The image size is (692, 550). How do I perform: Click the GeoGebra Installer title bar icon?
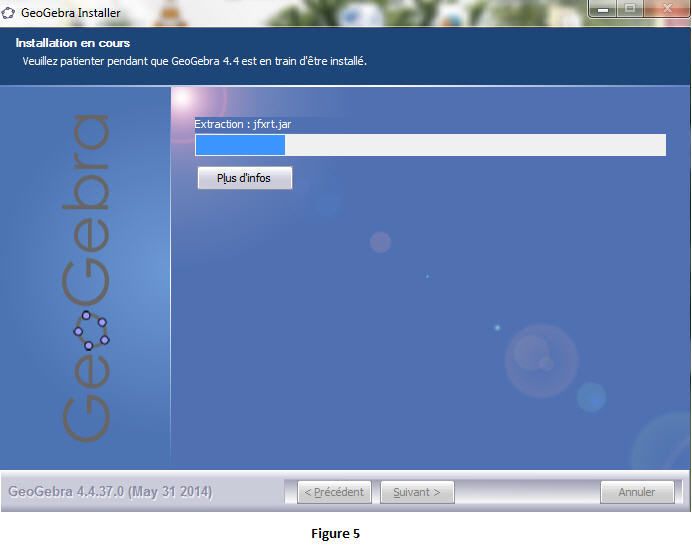pos(8,13)
